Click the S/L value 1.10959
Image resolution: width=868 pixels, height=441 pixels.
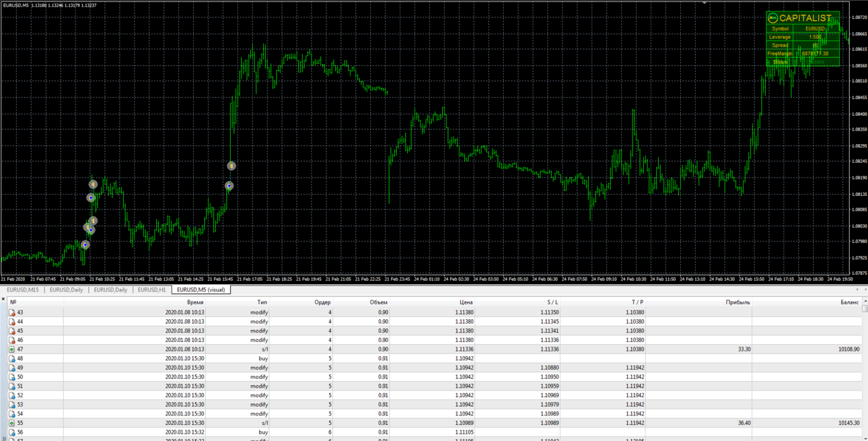[x=549, y=386]
